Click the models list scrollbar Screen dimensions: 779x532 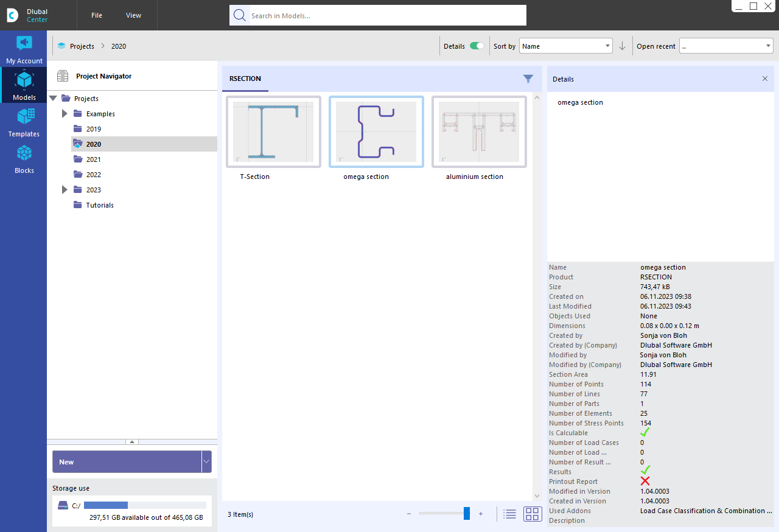(x=537, y=297)
